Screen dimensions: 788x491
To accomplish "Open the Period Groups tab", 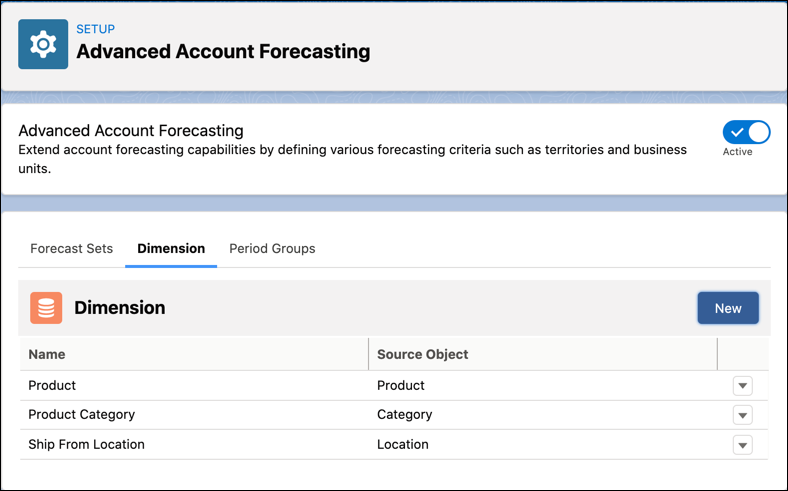I will [x=272, y=248].
